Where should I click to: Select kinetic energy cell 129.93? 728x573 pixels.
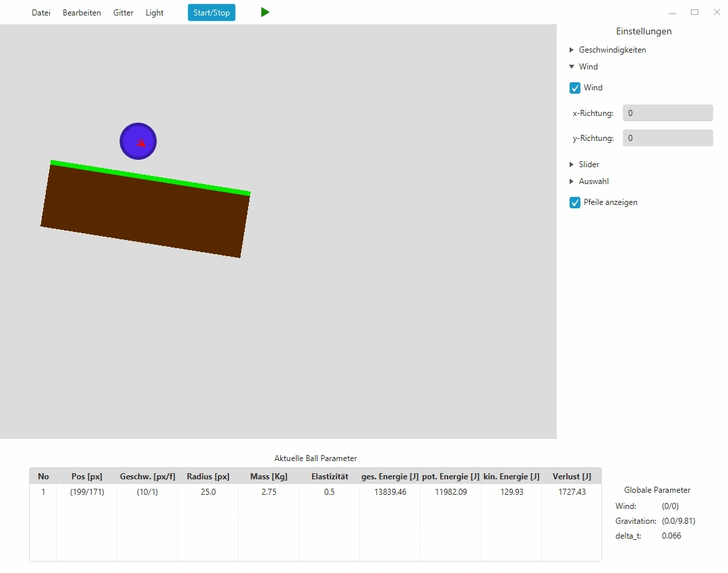coord(511,491)
